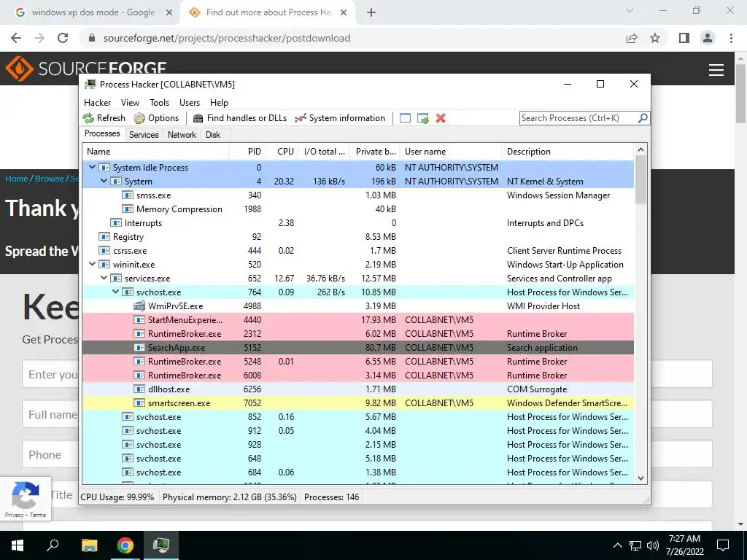Open Chrome profile avatar icon
Viewport: 747px width, 560px height.
708,38
